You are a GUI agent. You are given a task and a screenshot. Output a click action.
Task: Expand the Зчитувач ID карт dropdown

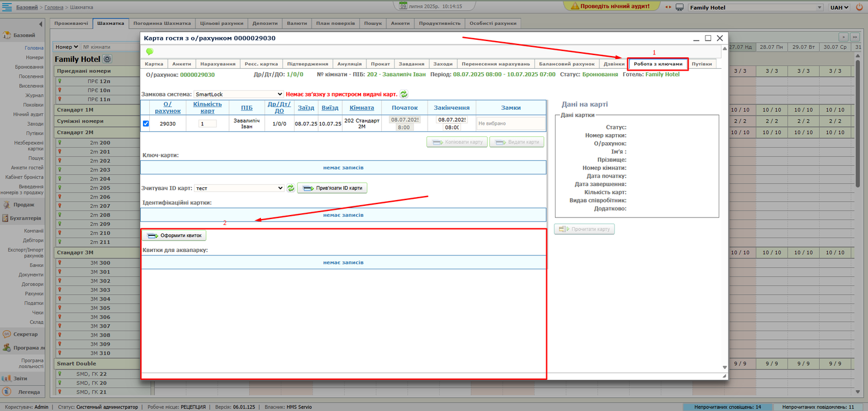tap(239, 188)
